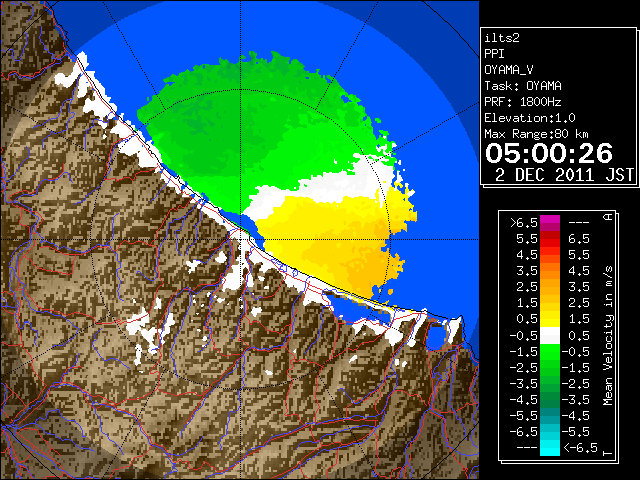Pick the red band in the velocity scale
Image resolution: width=640 pixels, height=480 pixels.
[x=550, y=240]
